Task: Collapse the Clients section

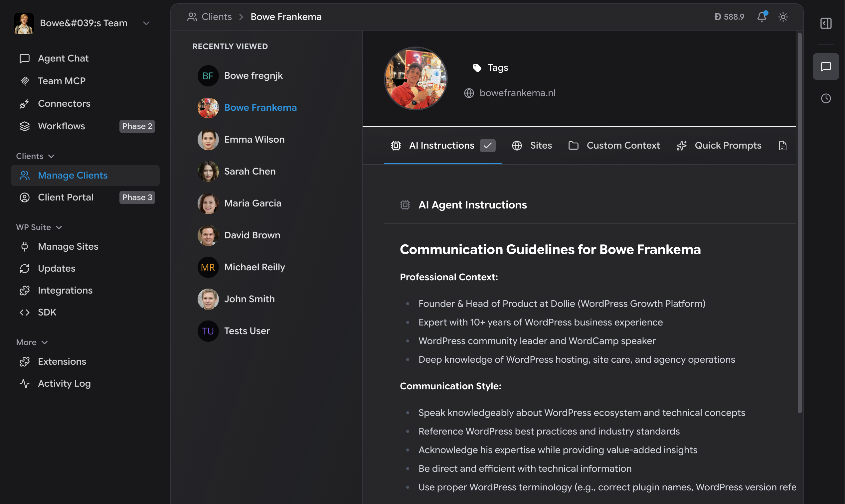Action: (51, 156)
